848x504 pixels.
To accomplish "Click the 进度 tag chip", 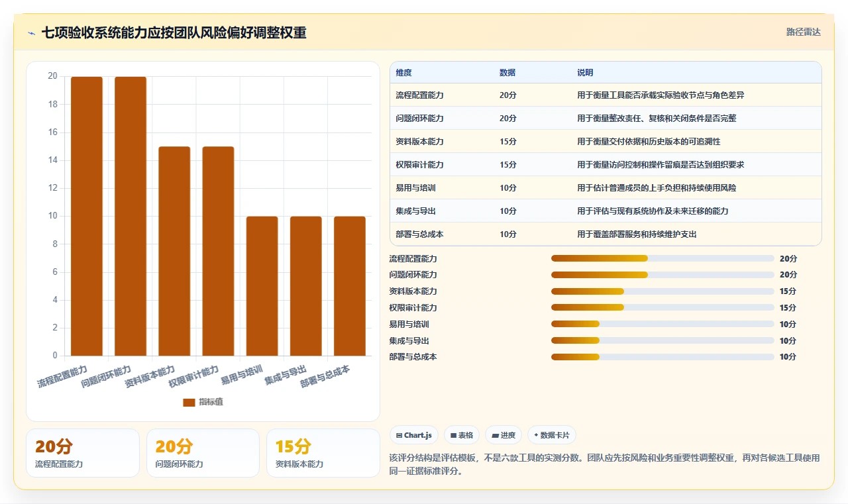I will 503,435.
